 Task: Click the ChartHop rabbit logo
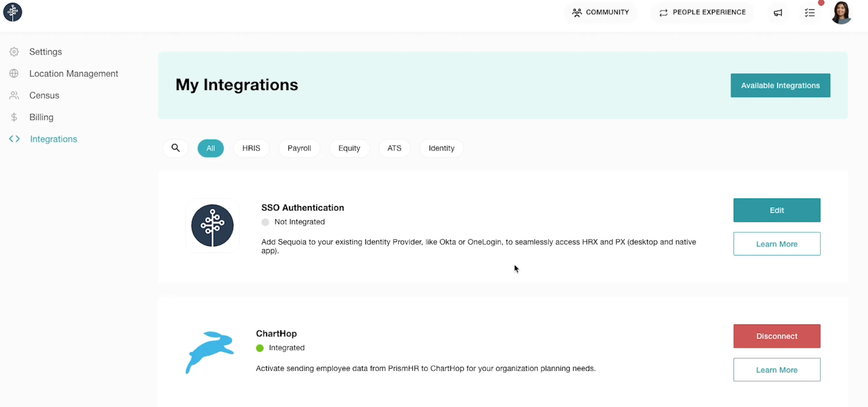(210, 353)
